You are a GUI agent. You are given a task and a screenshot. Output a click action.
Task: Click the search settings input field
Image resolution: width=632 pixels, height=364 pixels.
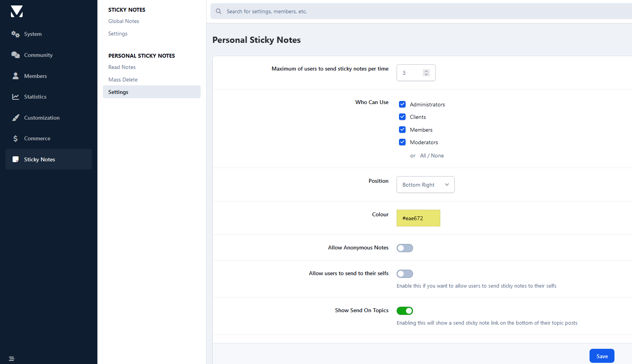[421, 11]
